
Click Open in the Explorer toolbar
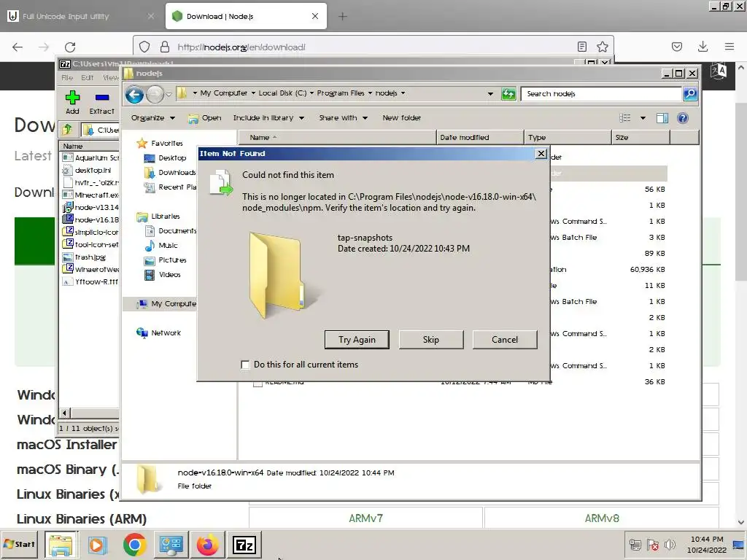click(x=205, y=117)
